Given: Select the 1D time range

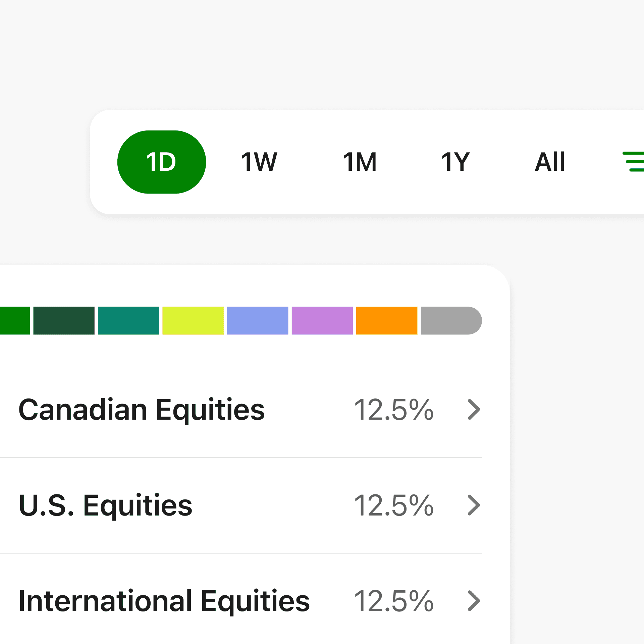Looking at the screenshot, I should [161, 162].
